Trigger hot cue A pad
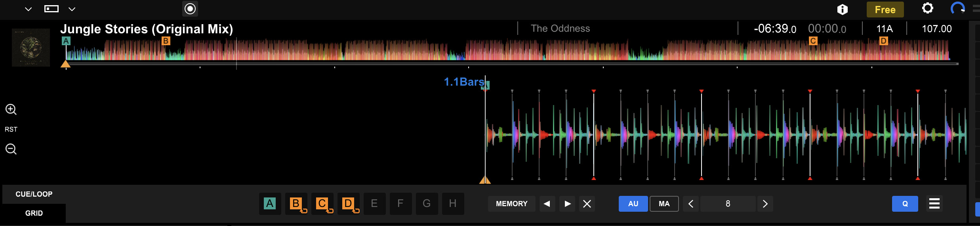Viewport: 980px width, 226px height. pyautogui.click(x=270, y=204)
